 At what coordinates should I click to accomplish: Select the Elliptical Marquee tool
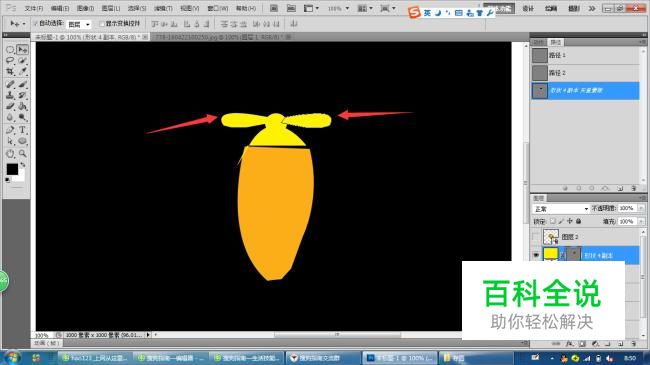pos(10,50)
